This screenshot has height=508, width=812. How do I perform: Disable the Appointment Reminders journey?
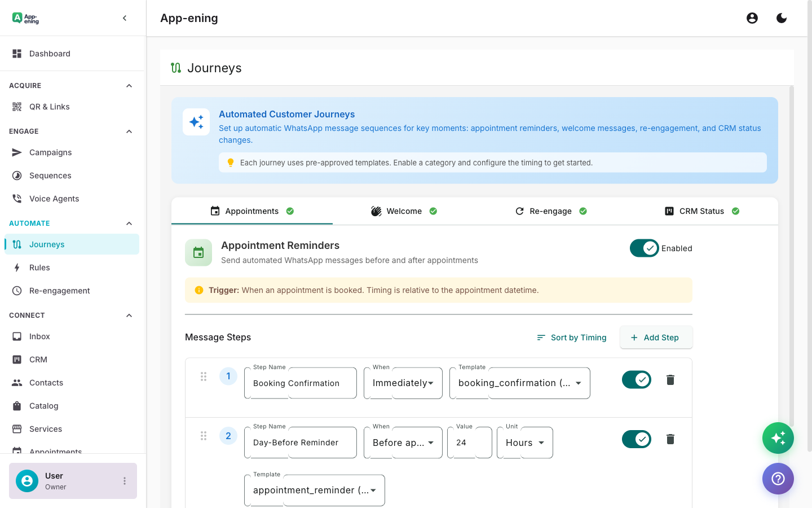pyautogui.click(x=644, y=248)
